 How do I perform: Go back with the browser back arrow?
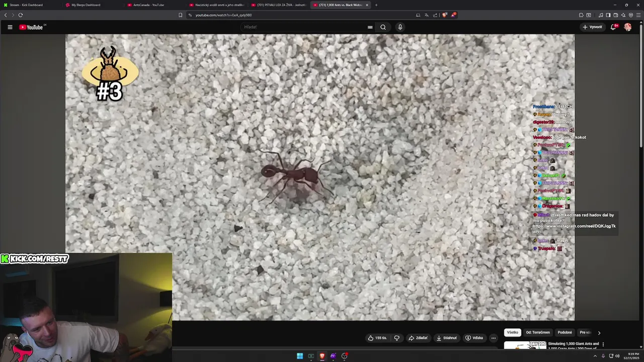point(6,15)
